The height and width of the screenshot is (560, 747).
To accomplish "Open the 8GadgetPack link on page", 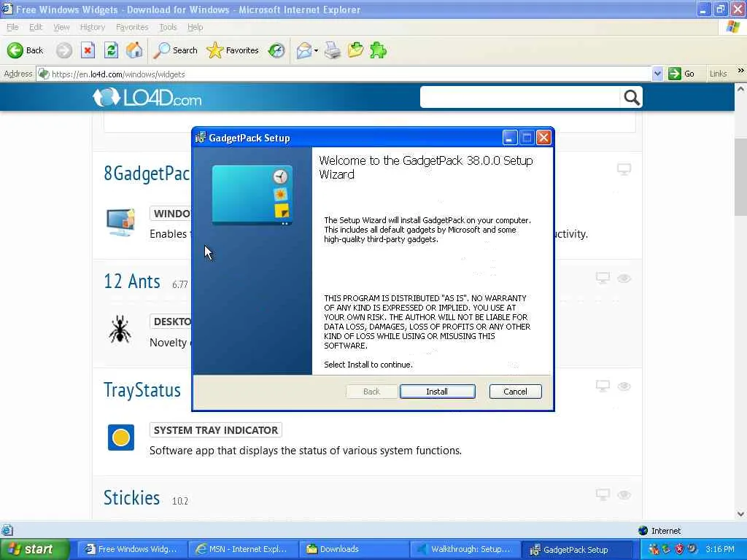I will (147, 174).
